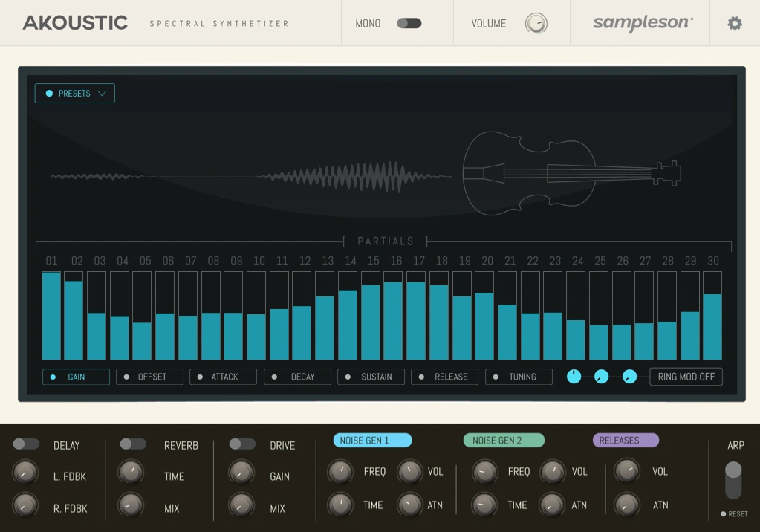The image size is (760, 532).
Task: Click the RELEASES label button
Action: click(x=626, y=441)
